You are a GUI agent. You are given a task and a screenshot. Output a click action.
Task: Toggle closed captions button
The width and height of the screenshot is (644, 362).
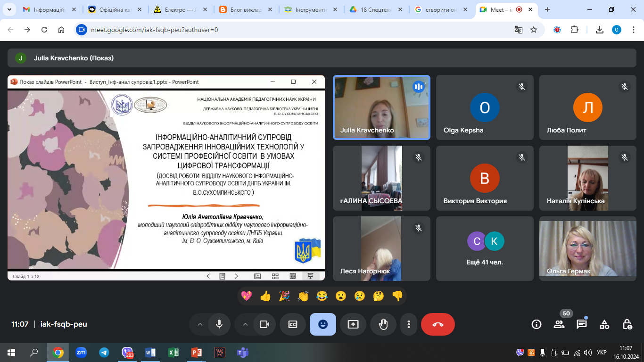pyautogui.click(x=293, y=324)
